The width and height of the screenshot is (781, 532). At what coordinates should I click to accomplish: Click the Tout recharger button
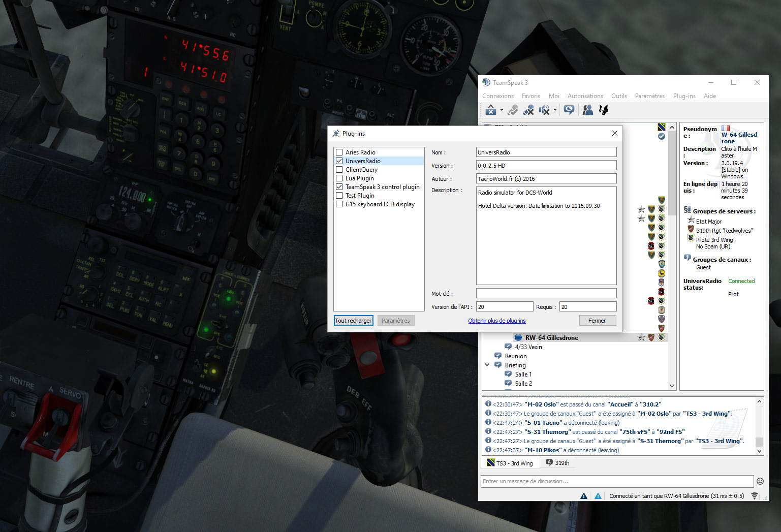pos(353,321)
